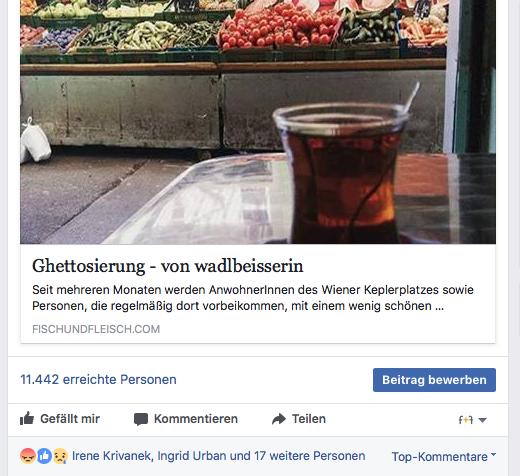Click the Kommentieren speech bubble icon
The width and height of the screenshot is (520, 476).
pos(141,419)
